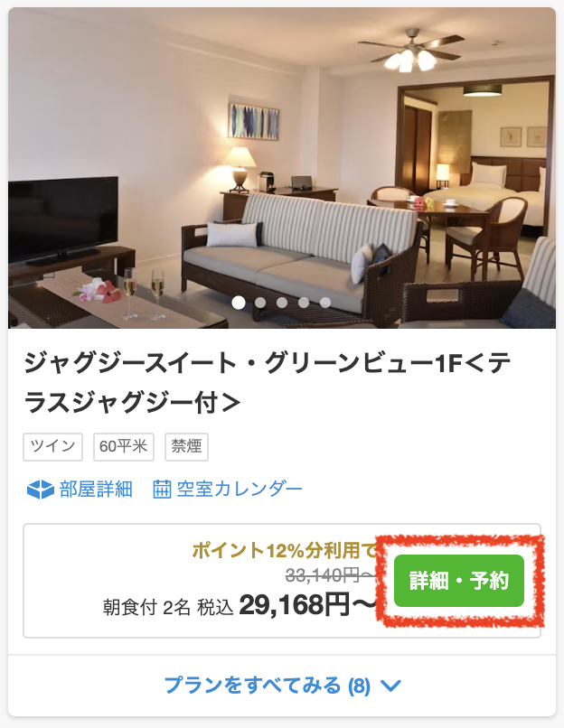
Task: Select the third carousel dot
Action: pyautogui.click(x=282, y=303)
